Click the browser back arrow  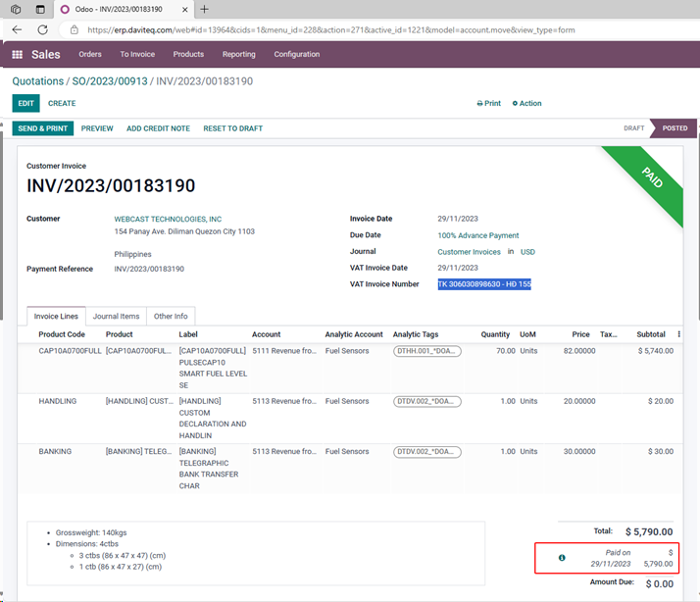tap(17, 29)
